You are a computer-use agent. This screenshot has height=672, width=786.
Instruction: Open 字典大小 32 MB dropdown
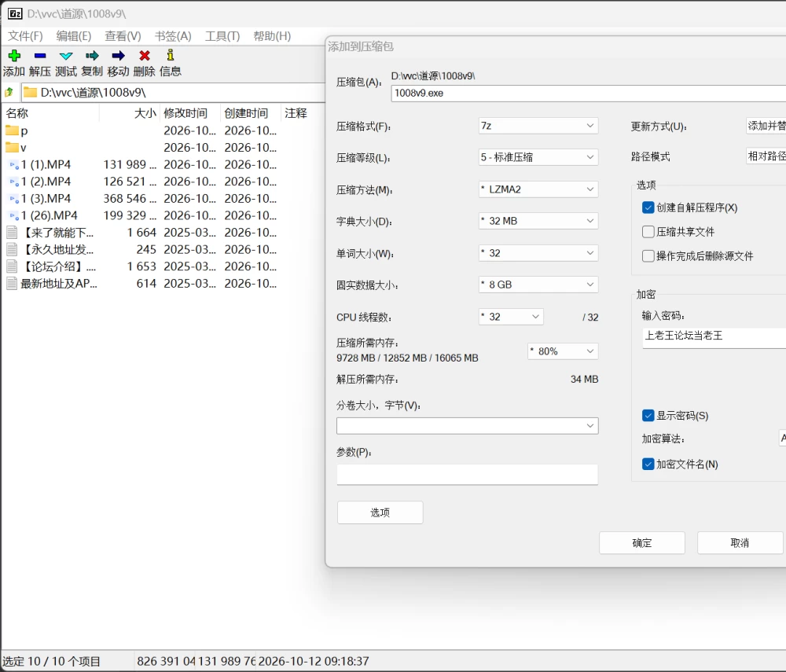538,221
